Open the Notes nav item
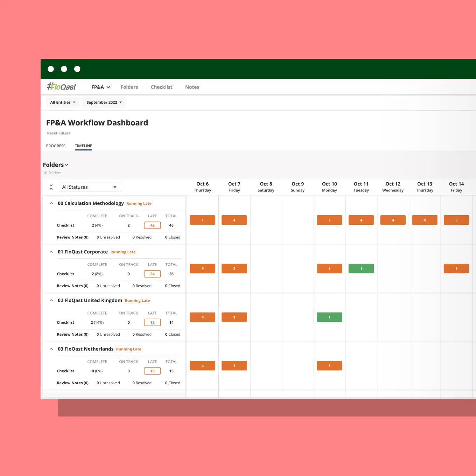The height and width of the screenshot is (476, 476). [192, 87]
